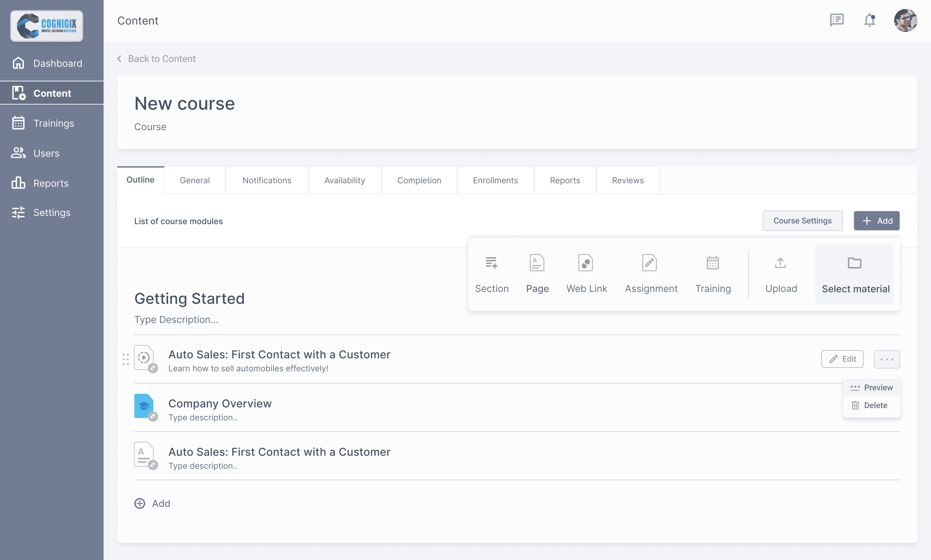931x560 pixels.
Task: Click the Upload icon
Action: (780, 263)
